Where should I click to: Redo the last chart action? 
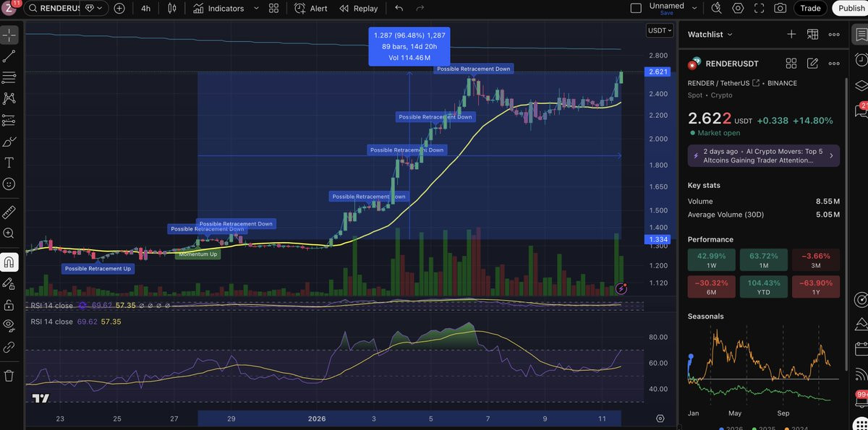(x=420, y=9)
